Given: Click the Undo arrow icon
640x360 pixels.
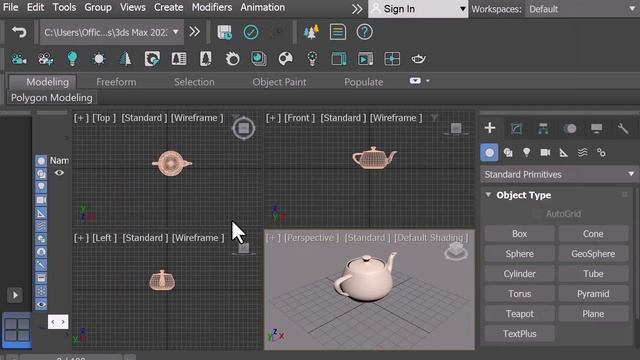Looking at the screenshot, I should tap(19, 32).
